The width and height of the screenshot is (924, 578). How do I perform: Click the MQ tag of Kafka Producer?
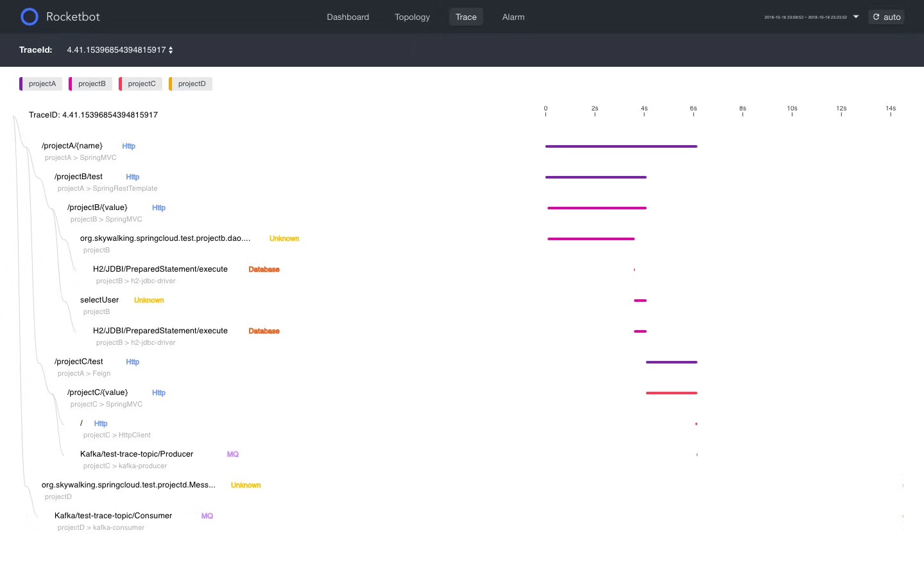(232, 455)
